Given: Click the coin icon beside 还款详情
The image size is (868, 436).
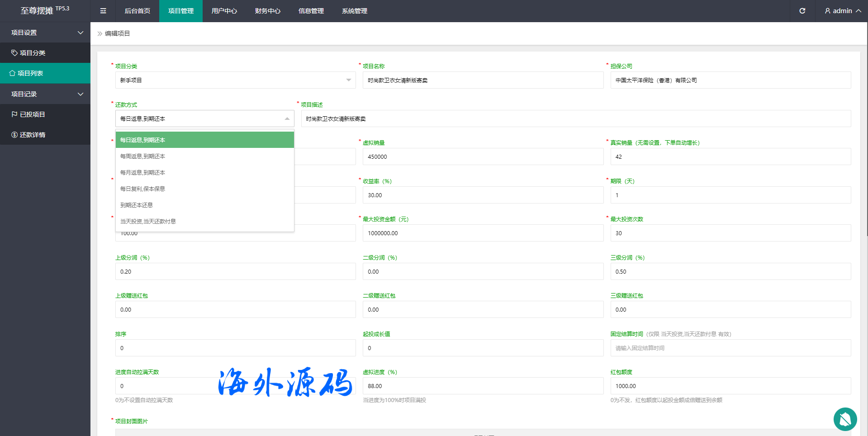Looking at the screenshot, I should (x=14, y=135).
